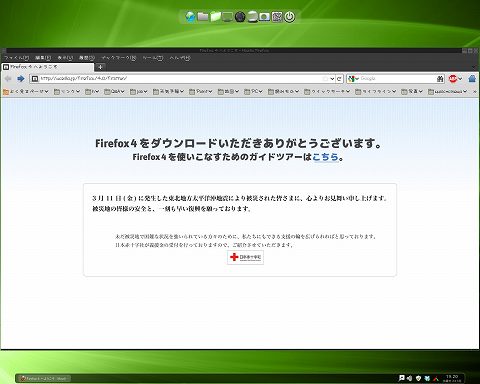
Task: Click the red round add-on icon
Action: [453, 79]
